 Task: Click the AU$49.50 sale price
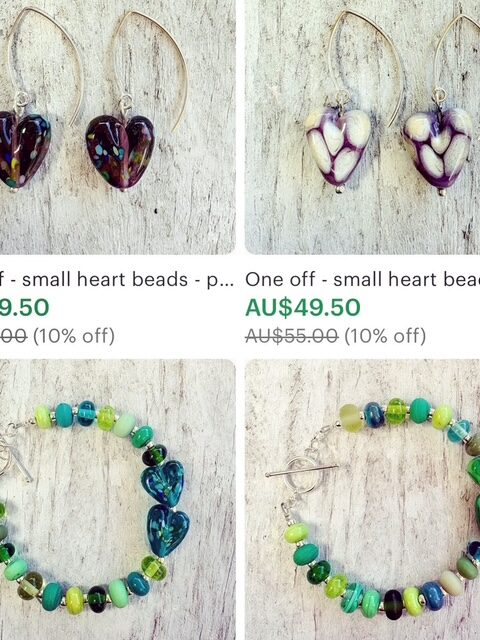tap(303, 308)
